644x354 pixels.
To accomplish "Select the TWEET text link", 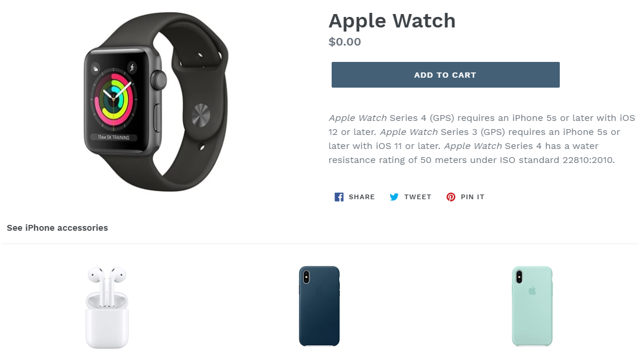I will tap(418, 197).
